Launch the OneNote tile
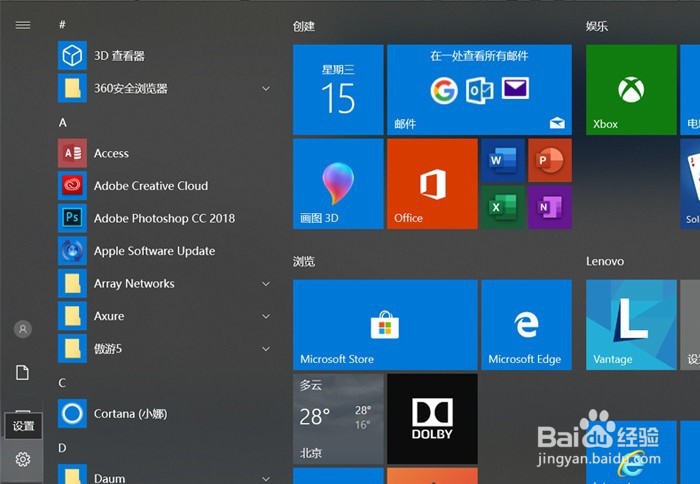 click(550, 207)
